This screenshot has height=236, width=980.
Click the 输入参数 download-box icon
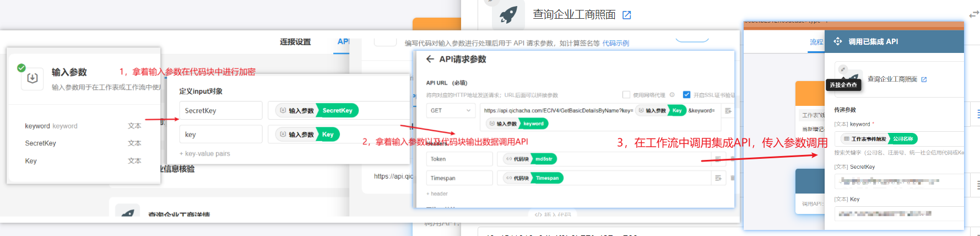click(x=33, y=78)
